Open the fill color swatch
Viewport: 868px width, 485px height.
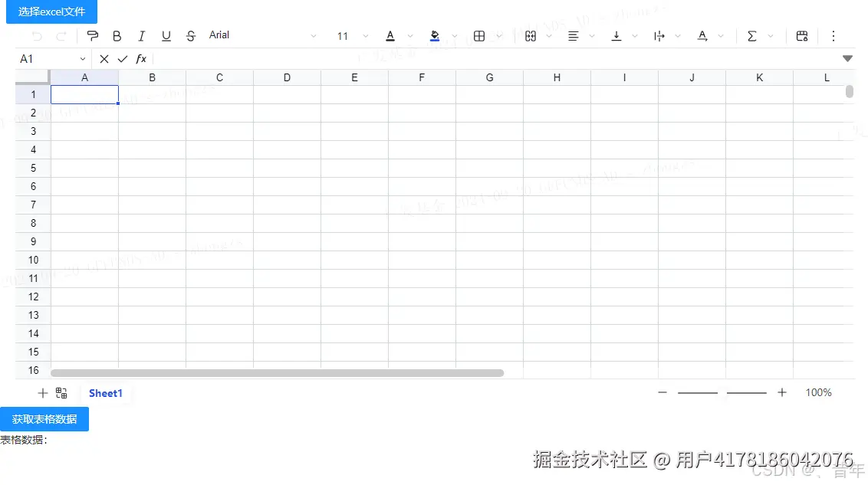tap(435, 35)
